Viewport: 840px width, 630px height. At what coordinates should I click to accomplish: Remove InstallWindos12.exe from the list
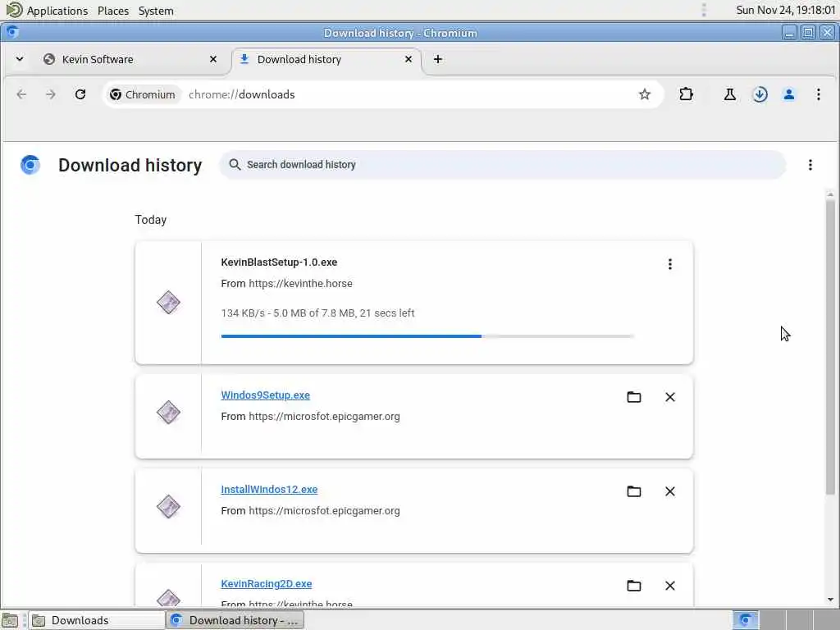coord(669,491)
